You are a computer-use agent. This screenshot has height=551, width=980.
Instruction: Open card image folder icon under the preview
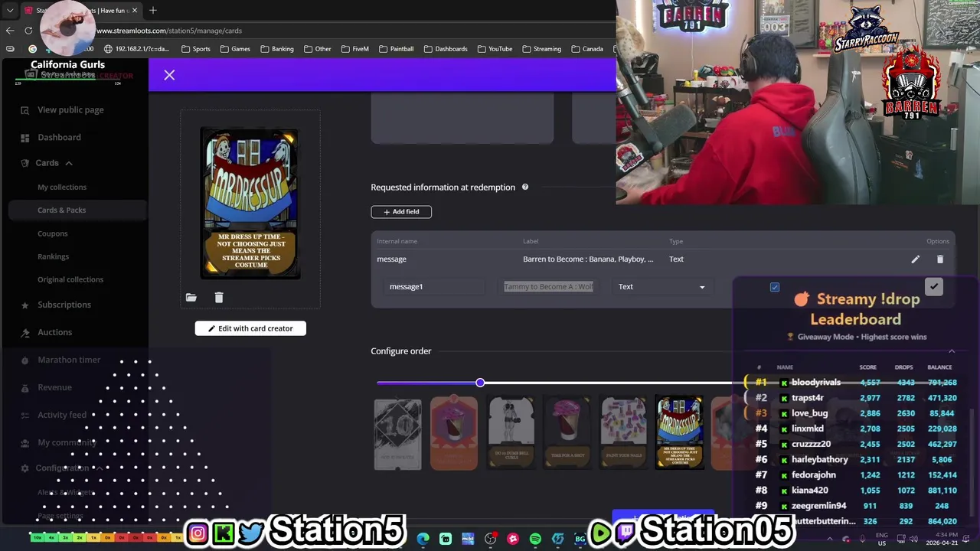pos(191,298)
